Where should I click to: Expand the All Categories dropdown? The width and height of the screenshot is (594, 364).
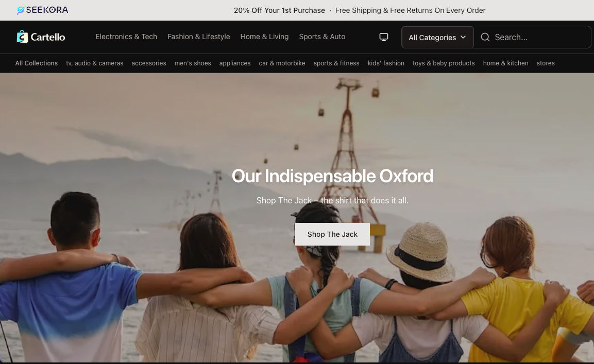point(437,37)
